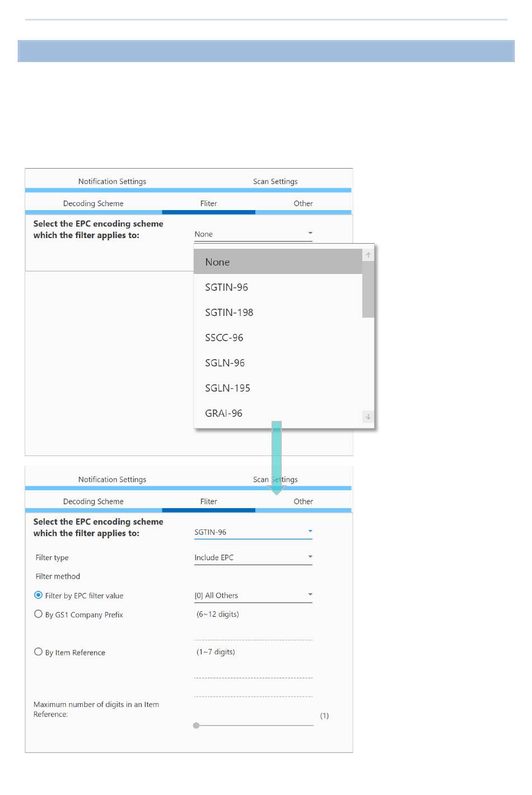Image resolution: width=532 pixels, height=795 pixels.
Task: Open the encoding scheme dropdown showing SGTIN-96
Action: coord(253,532)
